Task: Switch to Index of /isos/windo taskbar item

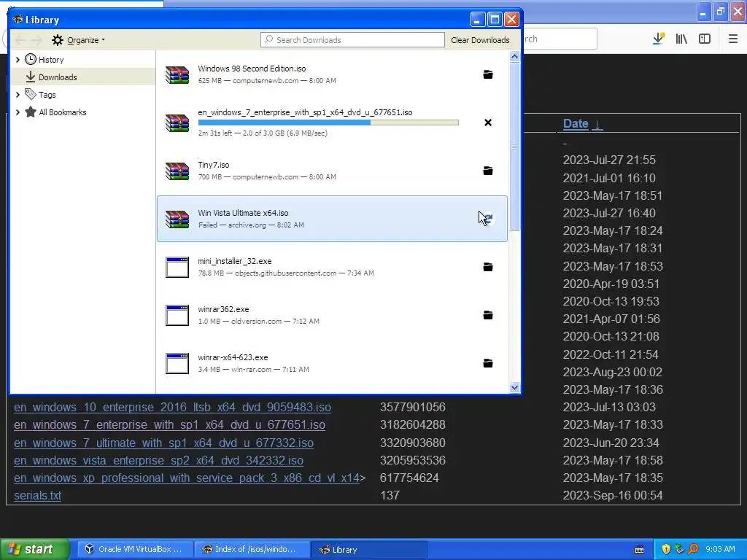Action: pos(252,549)
